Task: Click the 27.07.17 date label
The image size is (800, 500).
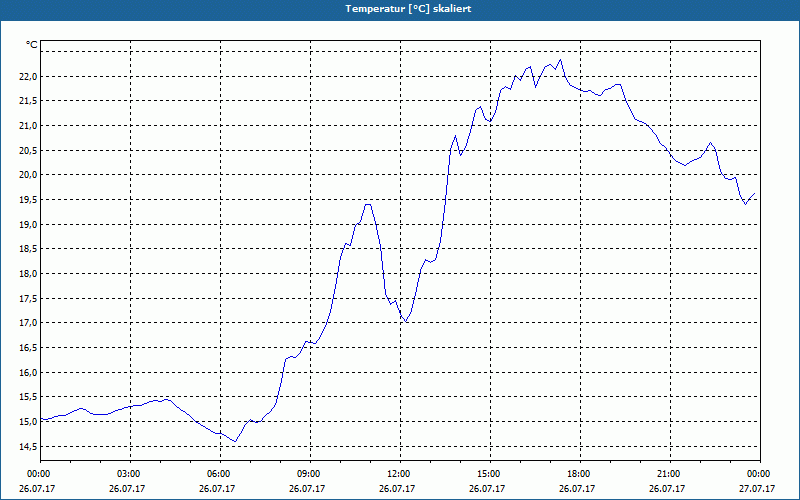Action: pos(758,488)
